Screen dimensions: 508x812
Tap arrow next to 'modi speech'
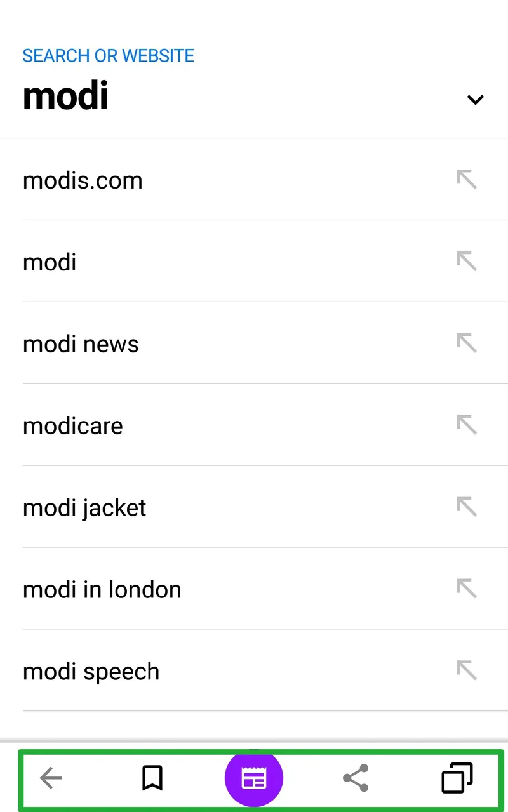click(x=467, y=671)
